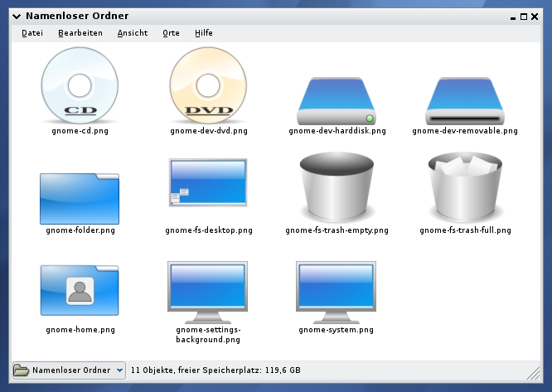The height and width of the screenshot is (392, 552).
Task: Open the Namenloser Ordner location dropdown
Action: 69,370
